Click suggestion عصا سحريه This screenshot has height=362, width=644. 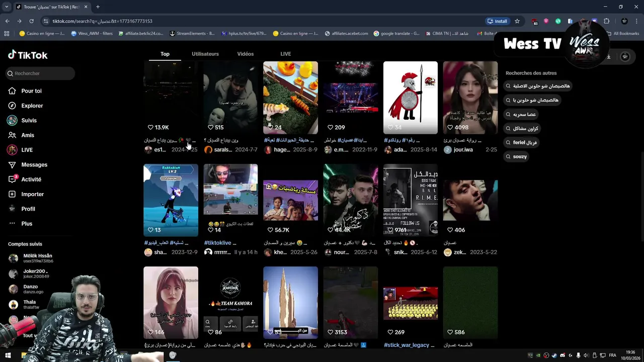tap(521, 114)
